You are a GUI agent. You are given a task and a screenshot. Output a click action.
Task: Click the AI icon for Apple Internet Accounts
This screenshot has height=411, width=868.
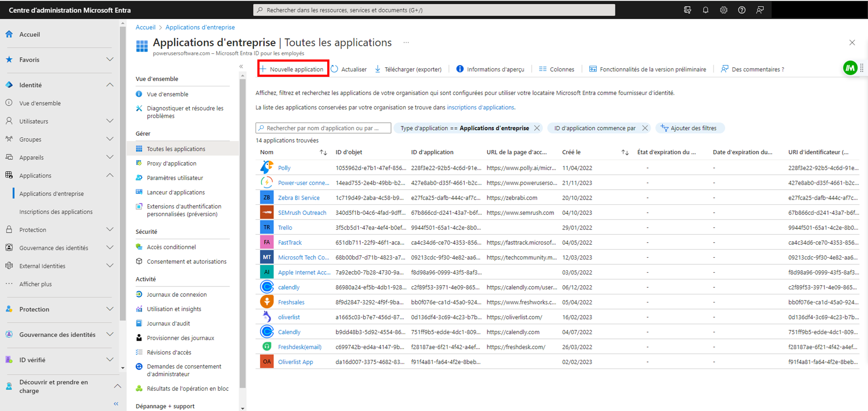(x=266, y=272)
